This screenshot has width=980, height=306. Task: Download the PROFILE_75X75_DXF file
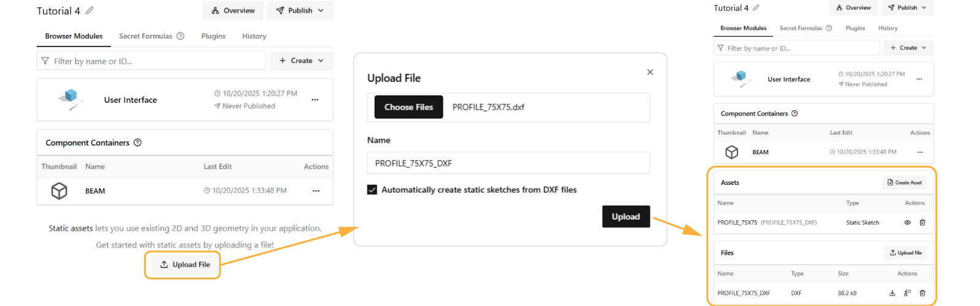click(892, 293)
